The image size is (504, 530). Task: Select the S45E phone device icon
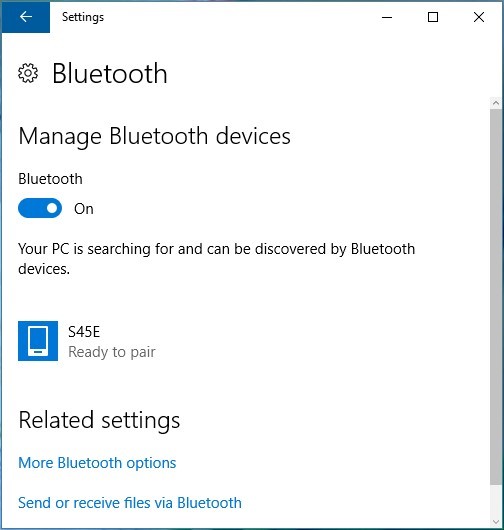tap(38, 341)
